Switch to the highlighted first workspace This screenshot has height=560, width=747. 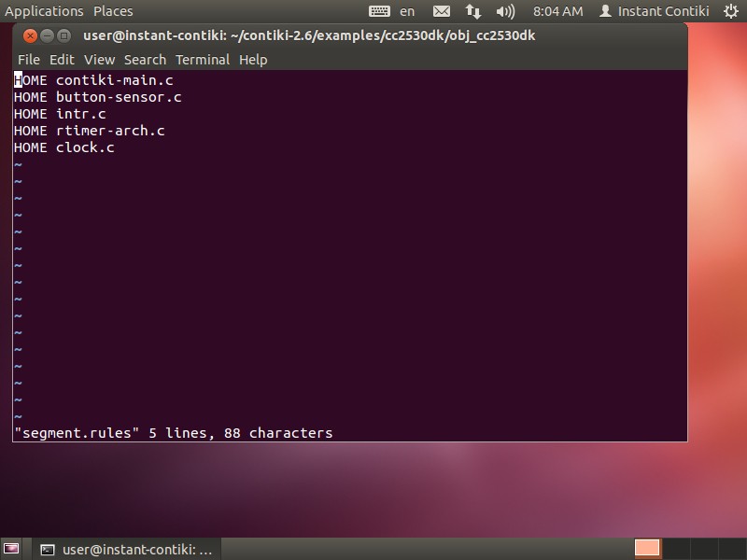coord(647,549)
